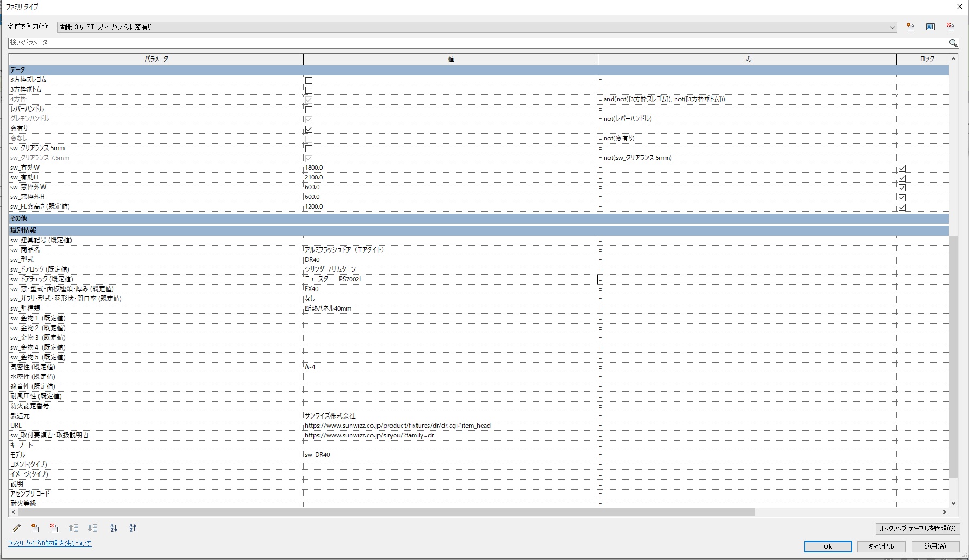Toggle the lock checkbox for sw_窓枠外H
The image size is (969, 560).
click(x=902, y=197)
